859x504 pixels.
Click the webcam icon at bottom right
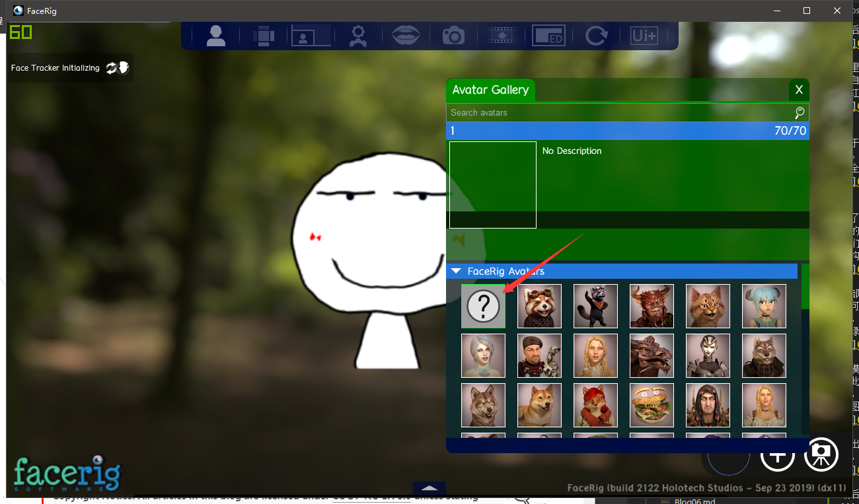pos(821,454)
